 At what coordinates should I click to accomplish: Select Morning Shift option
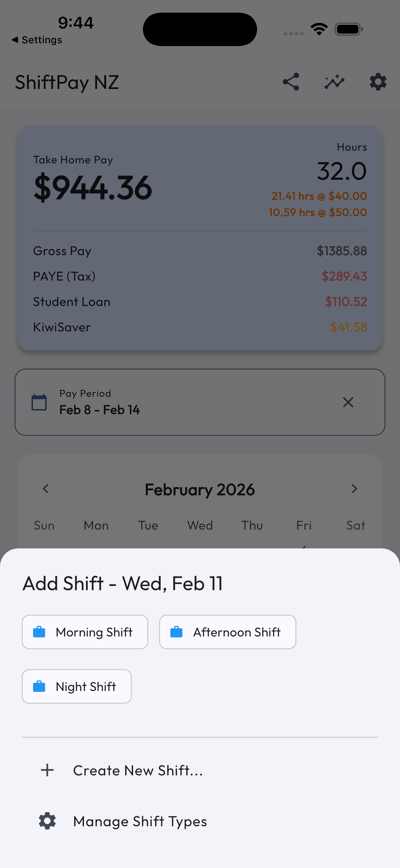tap(85, 632)
